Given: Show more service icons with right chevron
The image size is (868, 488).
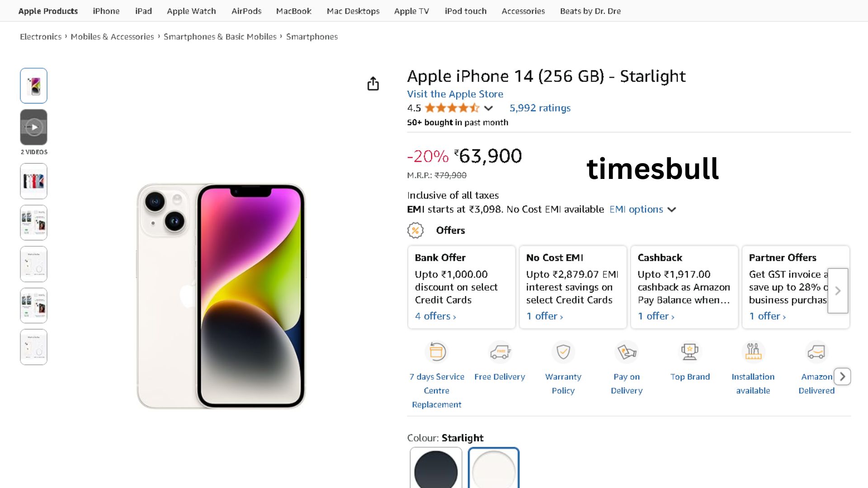Looking at the screenshot, I should (x=842, y=376).
